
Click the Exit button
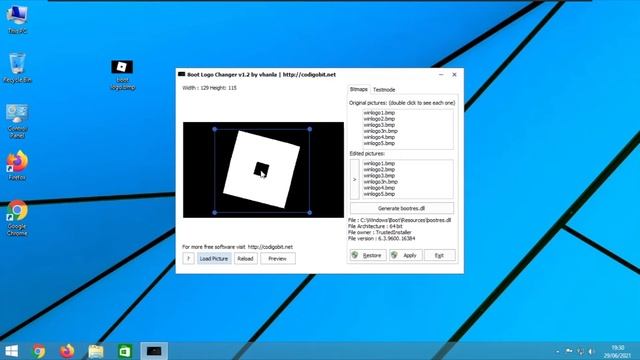pyautogui.click(x=440, y=255)
